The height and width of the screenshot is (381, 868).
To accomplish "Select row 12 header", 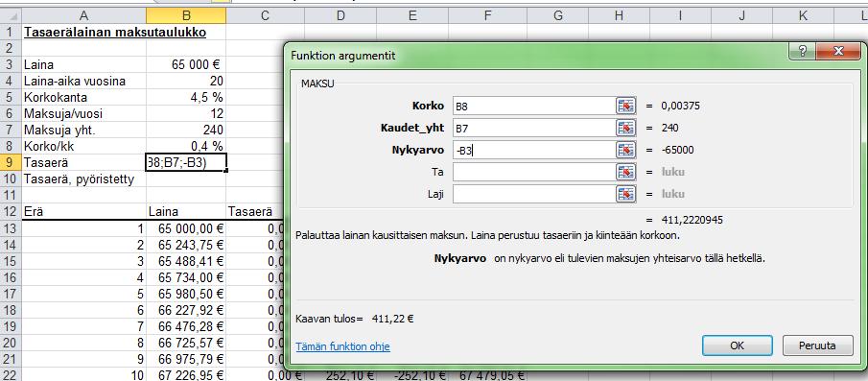I will click(12, 211).
